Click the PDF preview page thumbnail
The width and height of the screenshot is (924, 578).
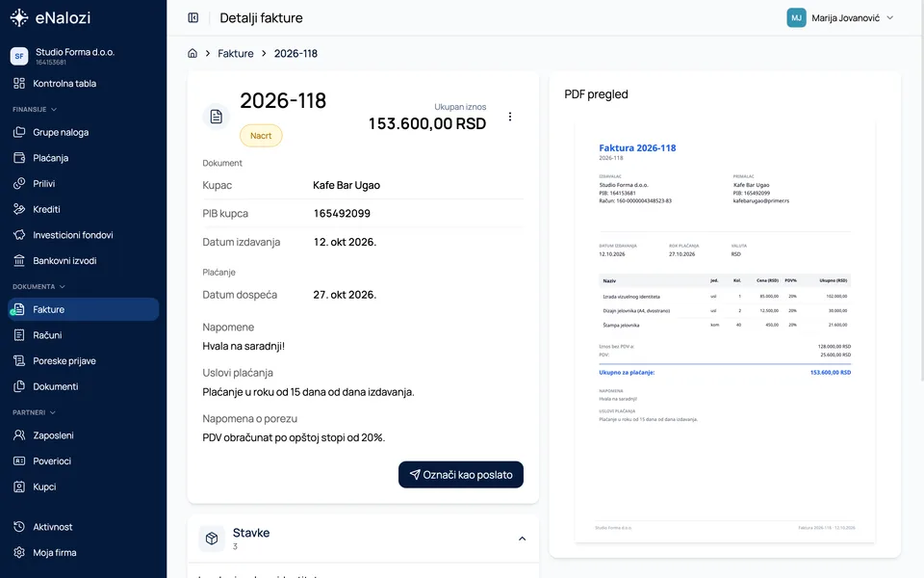click(x=725, y=331)
